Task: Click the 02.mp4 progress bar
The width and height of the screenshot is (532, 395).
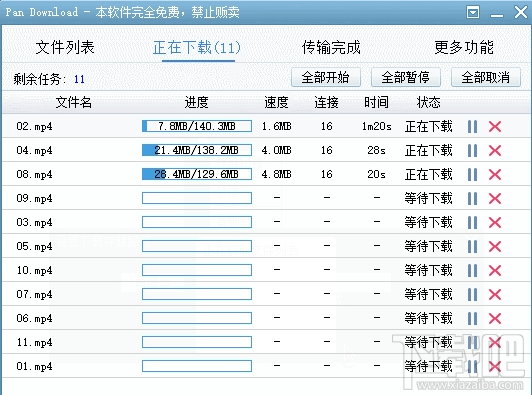Action: (197, 126)
